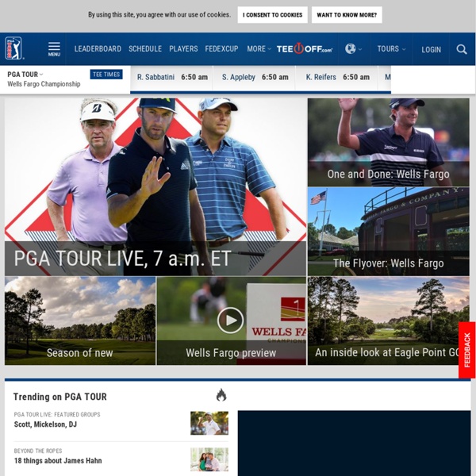The height and width of the screenshot is (476, 476).
Task: Play the Wells Fargo preview video
Action: tap(230, 321)
